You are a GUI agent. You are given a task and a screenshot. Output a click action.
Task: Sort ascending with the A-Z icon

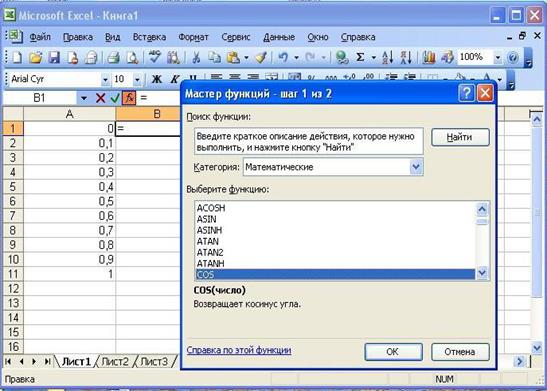(x=387, y=58)
